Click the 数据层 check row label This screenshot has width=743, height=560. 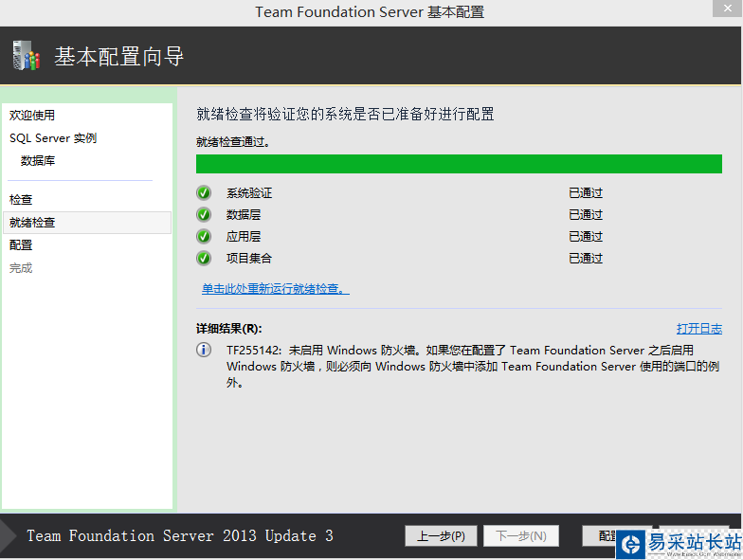[244, 214]
